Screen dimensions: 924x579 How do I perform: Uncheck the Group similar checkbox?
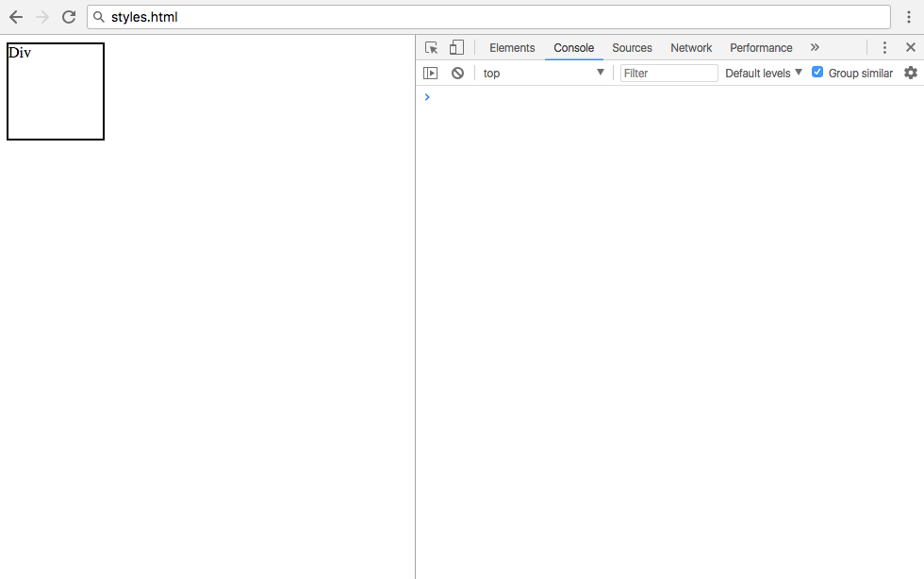click(817, 72)
